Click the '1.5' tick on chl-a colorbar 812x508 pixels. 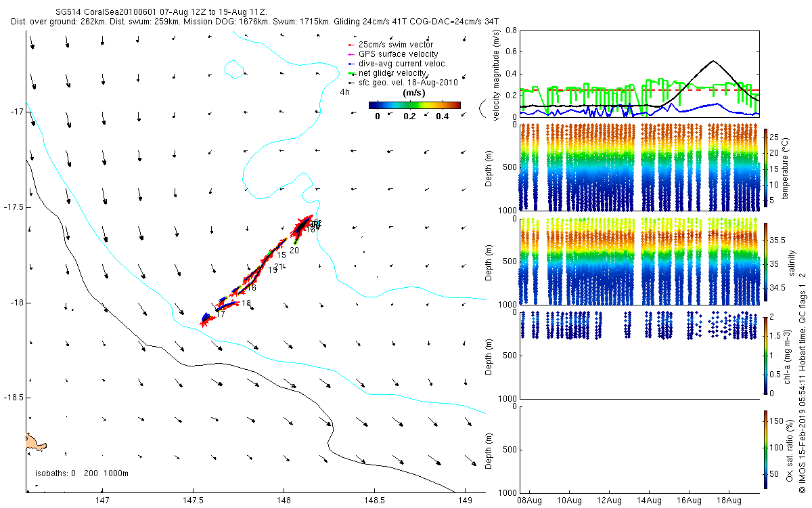click(776, 336)
